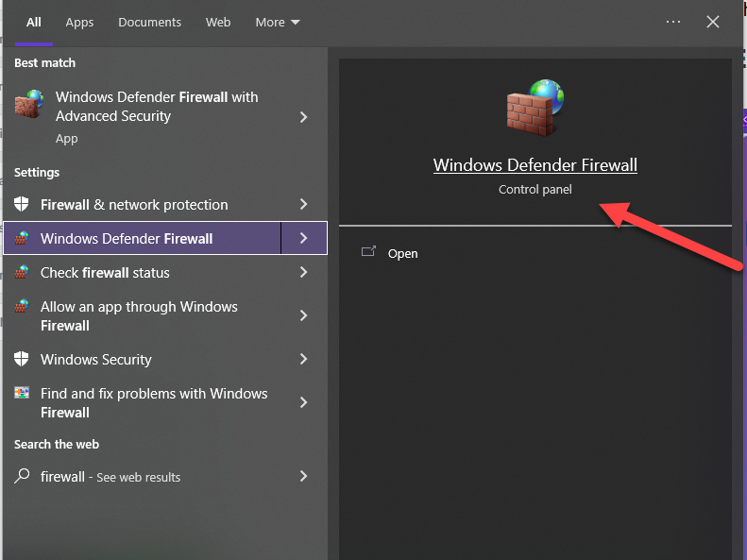Expand the Windows Defender Firewall with Advanced Security arrow

click(x=303, y=117)
